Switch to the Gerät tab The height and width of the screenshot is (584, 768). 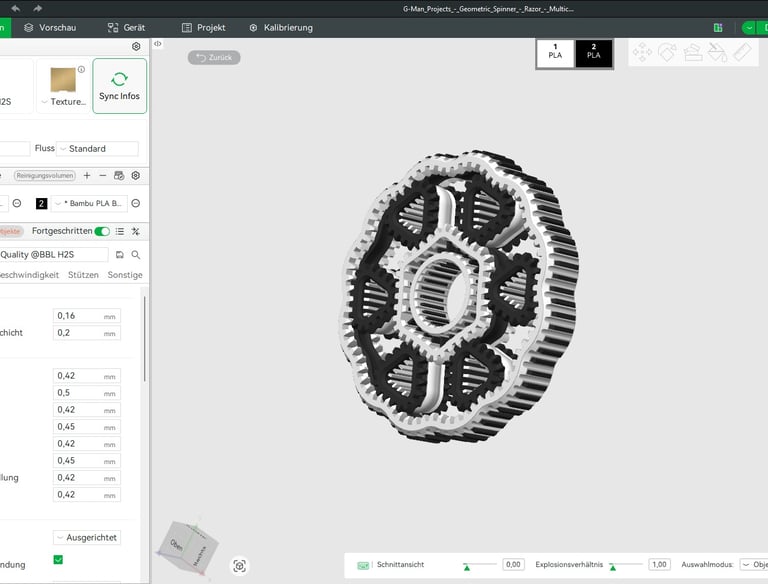tap(126, 27)
